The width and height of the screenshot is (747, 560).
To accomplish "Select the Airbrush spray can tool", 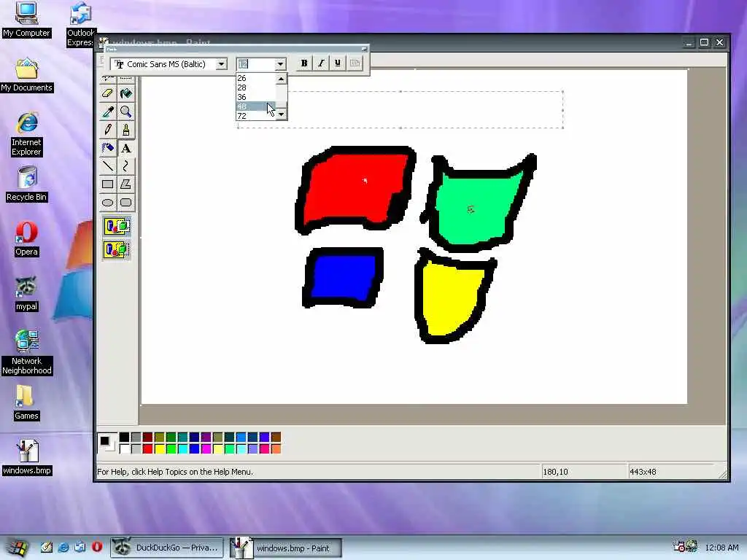I will click(108, 148).
